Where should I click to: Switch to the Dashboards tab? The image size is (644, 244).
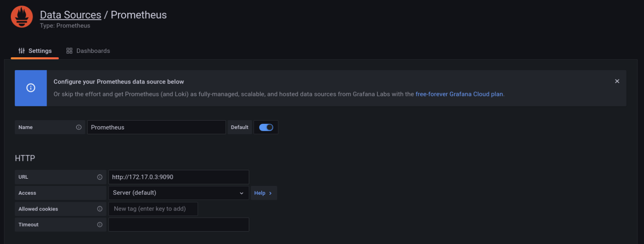click(88, 51)
